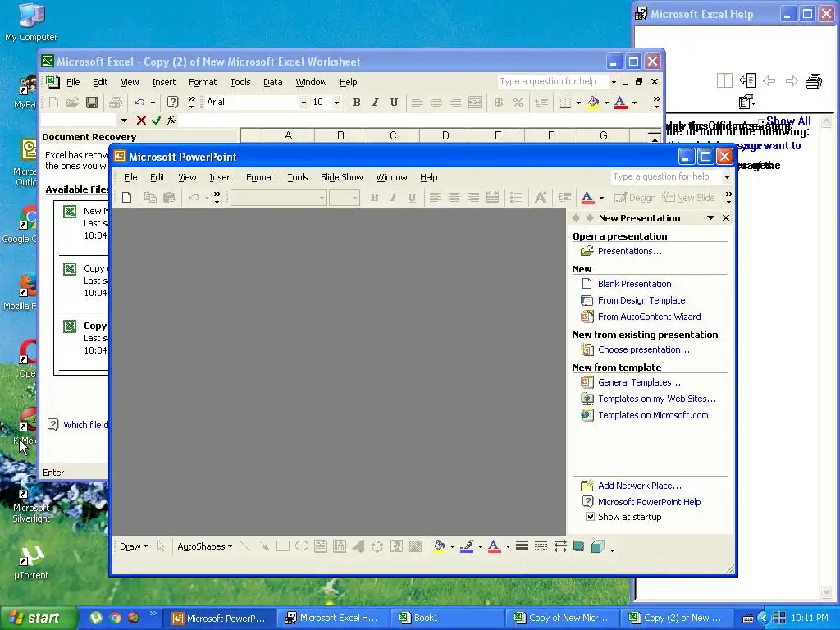Apply Fill Color bucket in PowerPoint Drawing toolbar
This screenshot has height=630, width=840.
click(440, 546)
